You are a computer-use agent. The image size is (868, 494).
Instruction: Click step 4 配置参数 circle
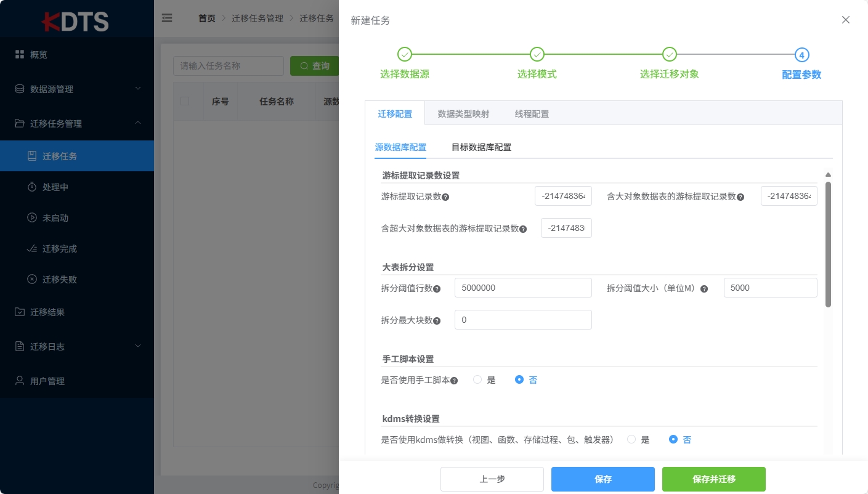pyautogui.click(x=801, y=55)
